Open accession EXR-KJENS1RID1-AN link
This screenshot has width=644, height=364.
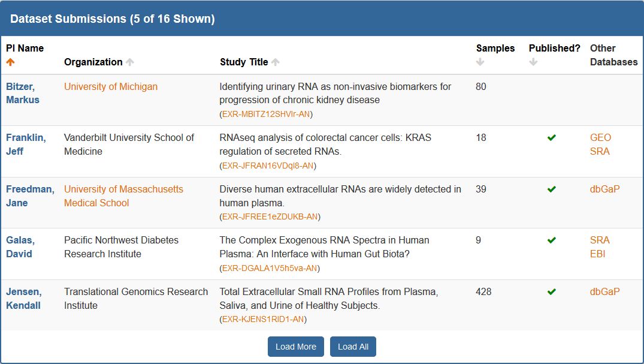click(x=263, y=319)
